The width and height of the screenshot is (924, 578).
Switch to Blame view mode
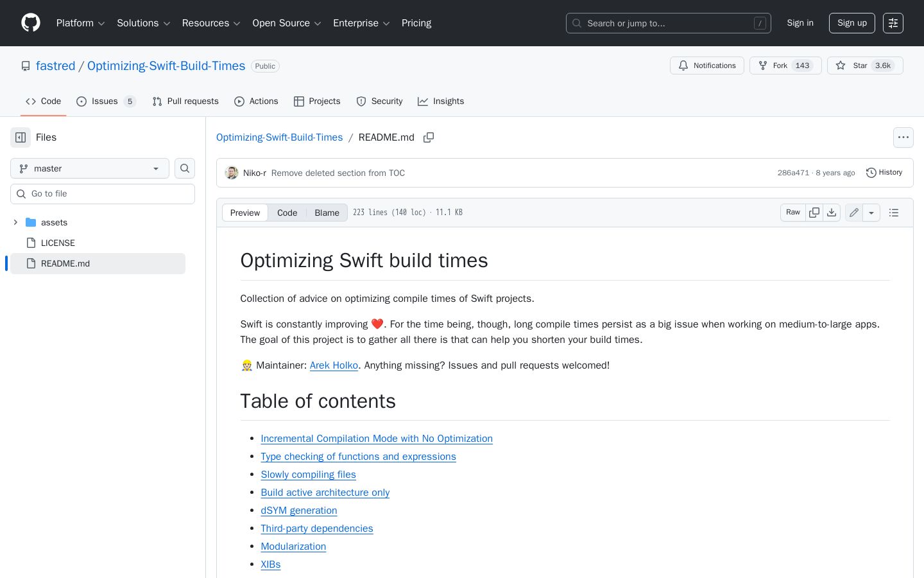click(x=327, y=213)
